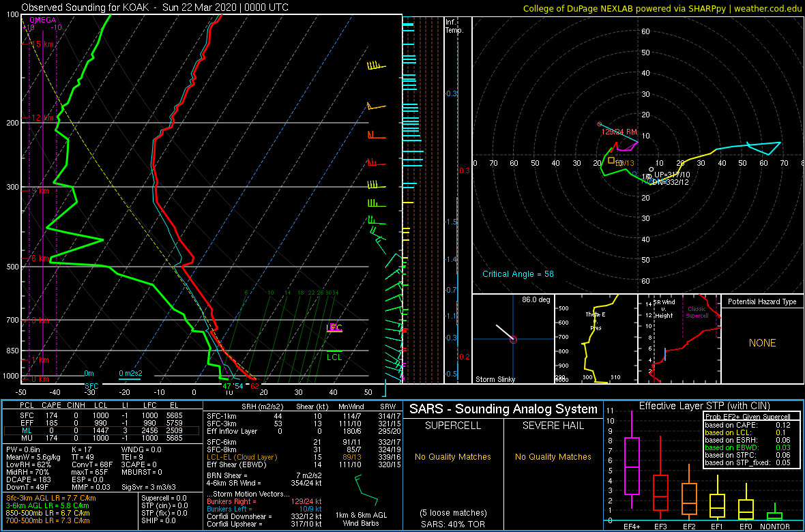Click the SHIP = 0.0 index

[159, 520]
